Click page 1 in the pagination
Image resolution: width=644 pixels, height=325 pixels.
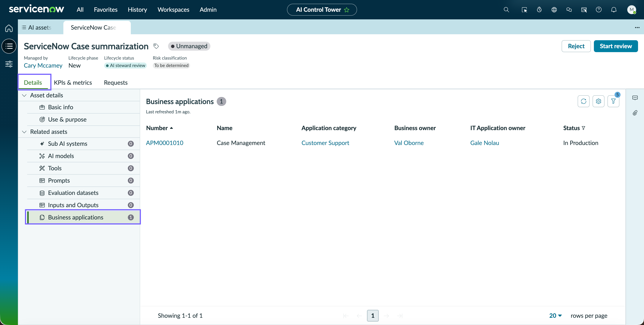(x=373, y=316)
